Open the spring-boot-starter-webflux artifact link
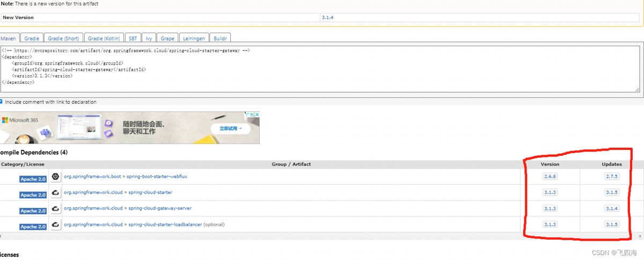 157,176
